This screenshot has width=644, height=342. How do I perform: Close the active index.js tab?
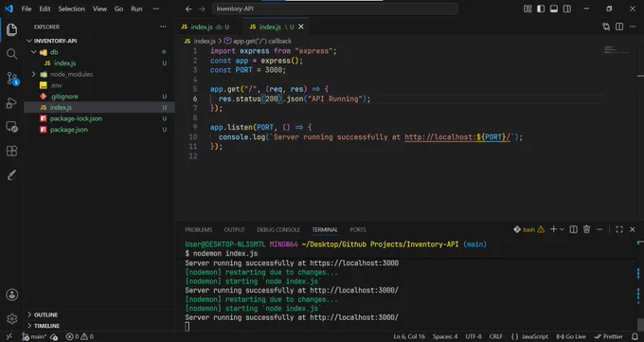(x=301, y=27)
